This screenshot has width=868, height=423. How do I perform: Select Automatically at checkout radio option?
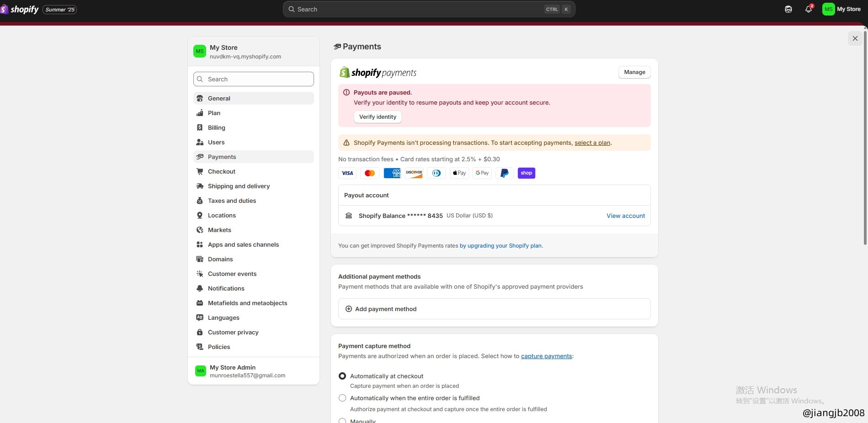[342, 376]
